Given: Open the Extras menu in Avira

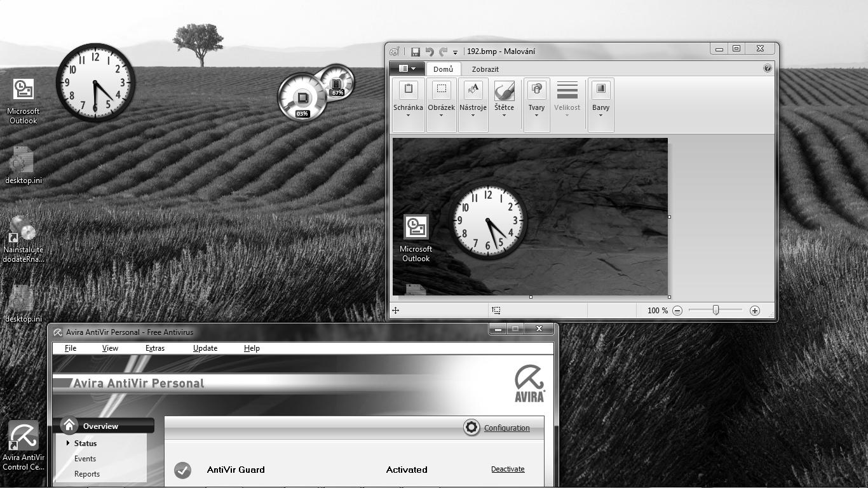Looking at the screenshot, I should click(x=155, y=348).
